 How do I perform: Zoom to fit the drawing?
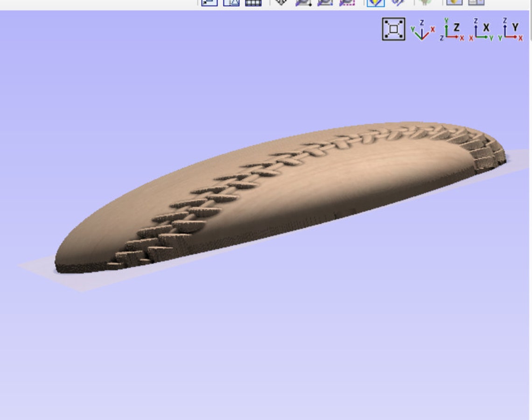280,3
